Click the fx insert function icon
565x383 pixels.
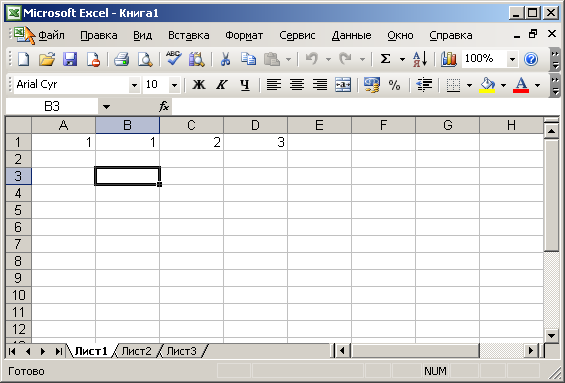(x=164, y=106)
